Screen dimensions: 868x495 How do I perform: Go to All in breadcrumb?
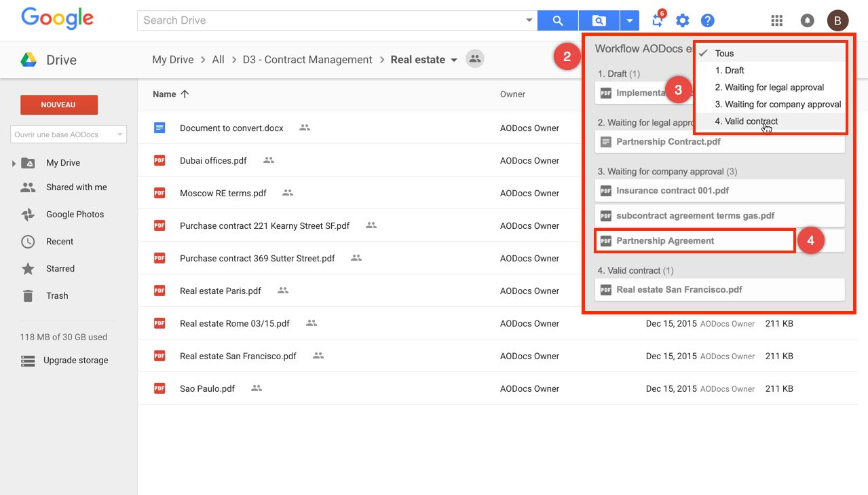coord(218,60)
